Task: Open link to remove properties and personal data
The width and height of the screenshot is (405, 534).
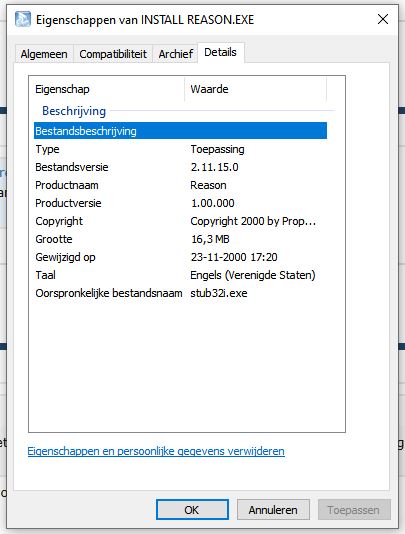Action: click(x=156, y=451)
